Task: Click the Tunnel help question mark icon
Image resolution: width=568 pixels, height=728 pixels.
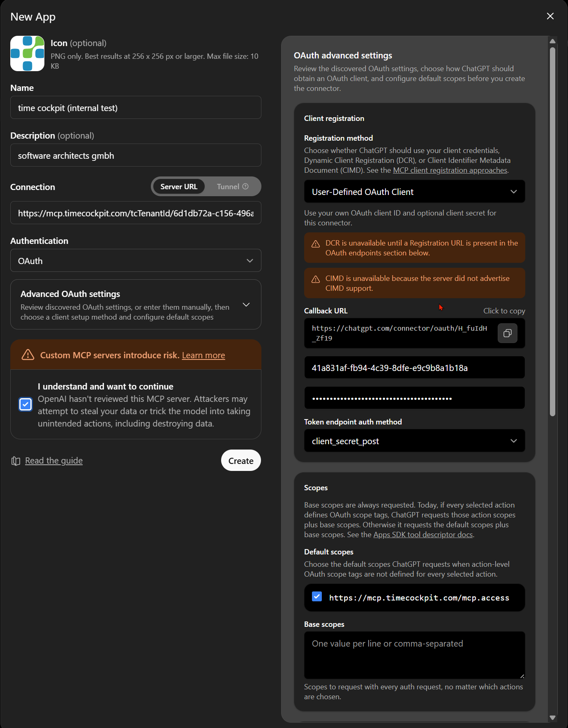Action: click(245, 186)
